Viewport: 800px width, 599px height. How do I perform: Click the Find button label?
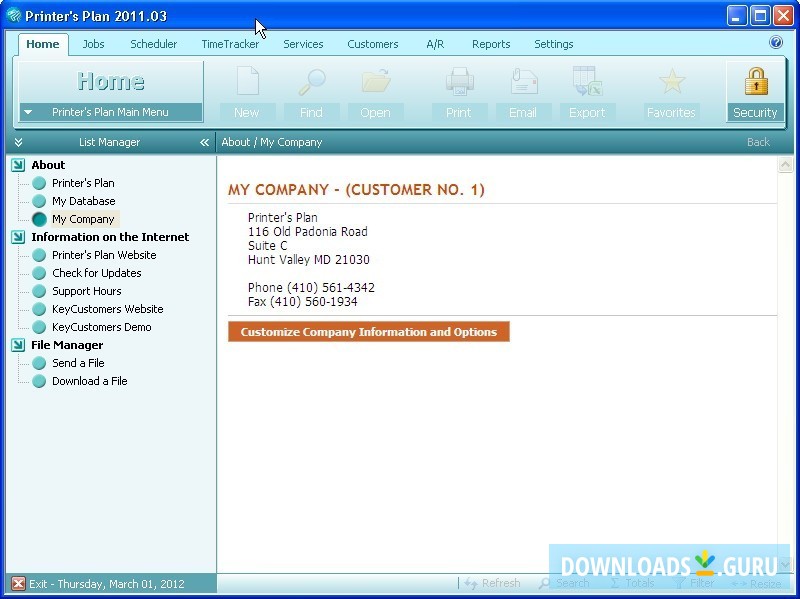click(x=311, y=112)
